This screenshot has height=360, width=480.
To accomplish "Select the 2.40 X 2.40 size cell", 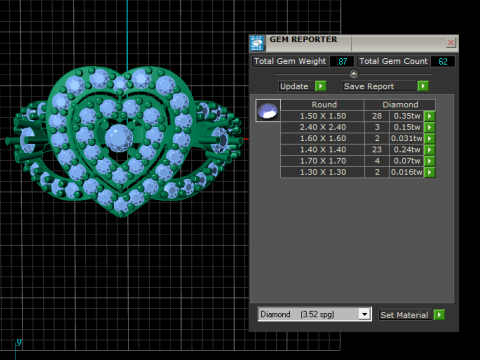I will pos(322,127).
